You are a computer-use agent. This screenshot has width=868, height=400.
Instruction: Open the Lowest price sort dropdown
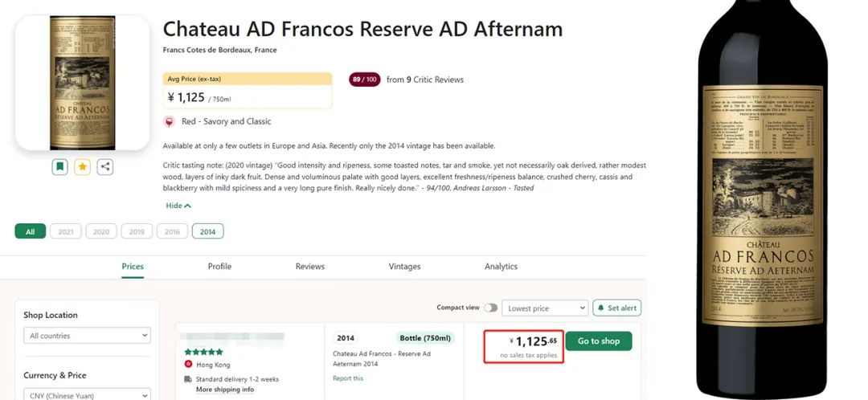click(x=547, y=308)
